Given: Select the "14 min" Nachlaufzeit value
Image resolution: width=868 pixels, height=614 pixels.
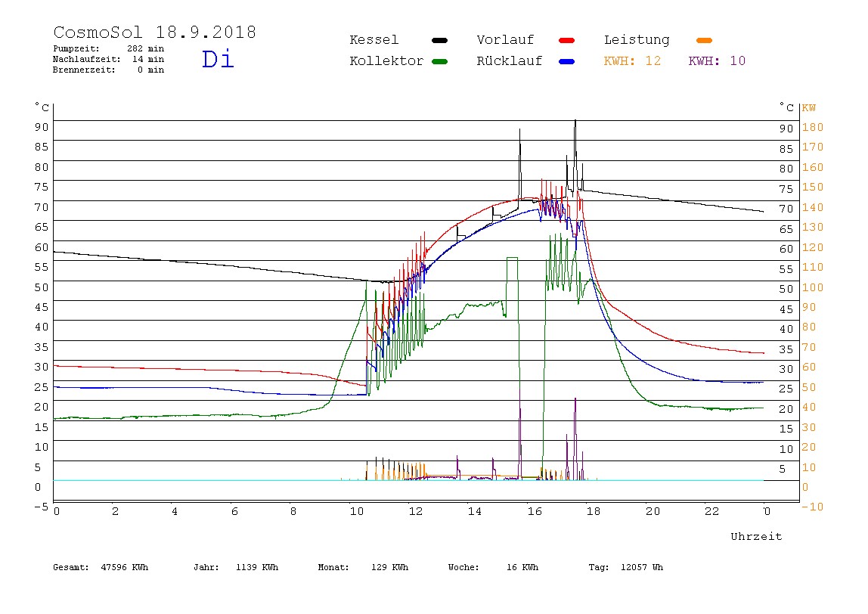Looking at the screenshot, I should 147,59.
